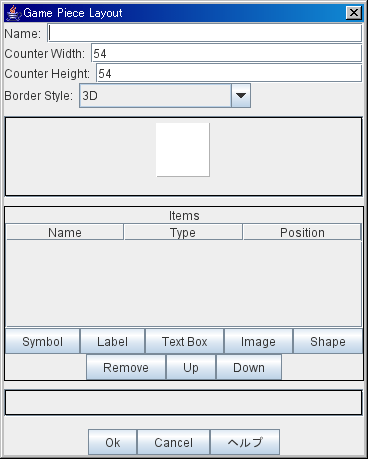Click into the Counter Width field

pyautogui.click(x=227, y=53)
